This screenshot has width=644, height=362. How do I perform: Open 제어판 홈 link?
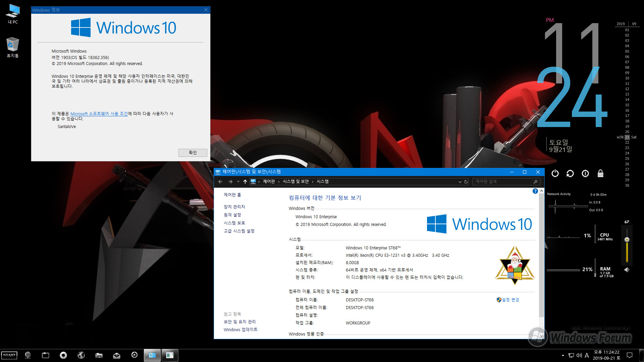tap(232, 195)
